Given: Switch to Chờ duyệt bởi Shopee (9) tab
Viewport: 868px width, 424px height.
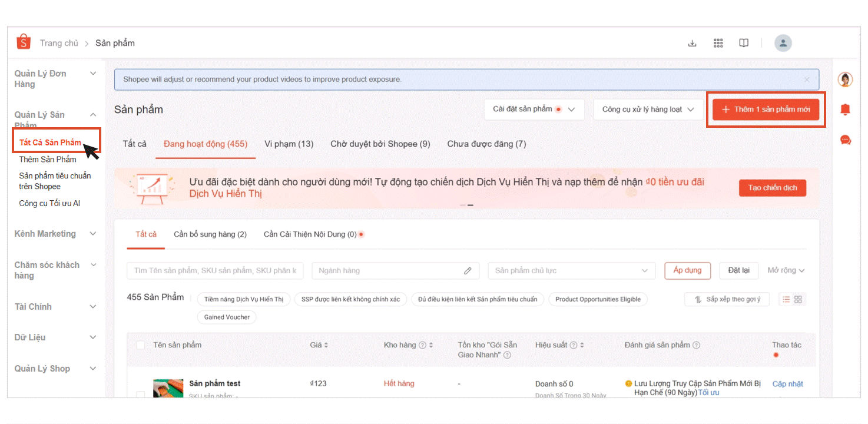Looking at the screenshot, I should coord(380,144).
